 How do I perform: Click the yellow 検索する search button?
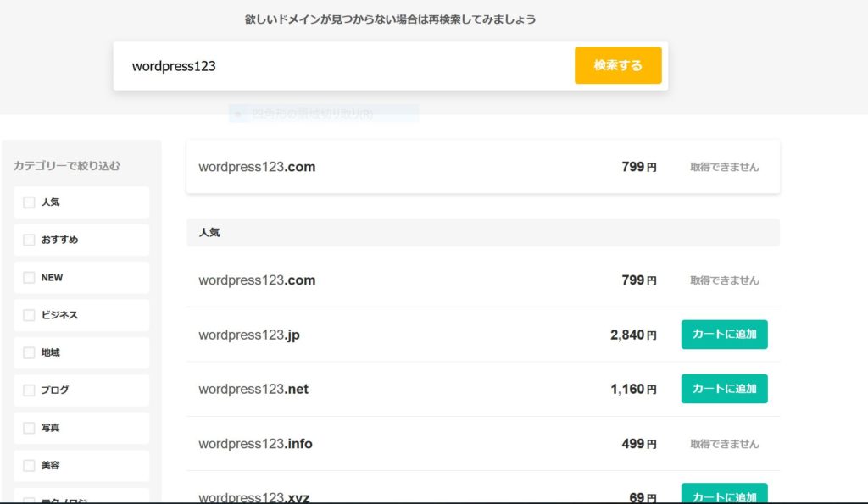pos(618,65)
